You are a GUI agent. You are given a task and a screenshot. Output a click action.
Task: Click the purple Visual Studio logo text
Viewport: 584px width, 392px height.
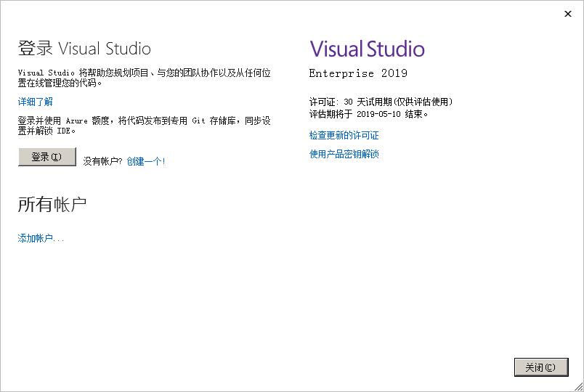(x=367, y=49)
